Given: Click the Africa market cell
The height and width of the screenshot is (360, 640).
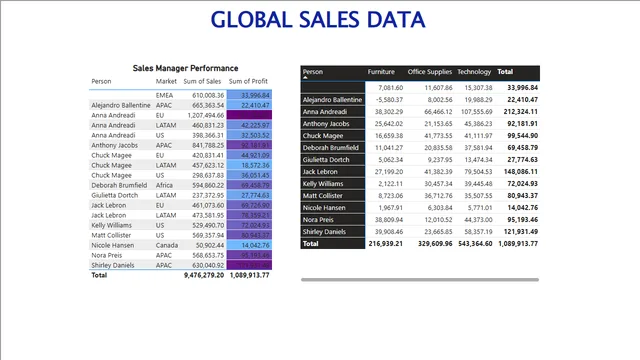Looking at the screenshot, I should (164, 185).
